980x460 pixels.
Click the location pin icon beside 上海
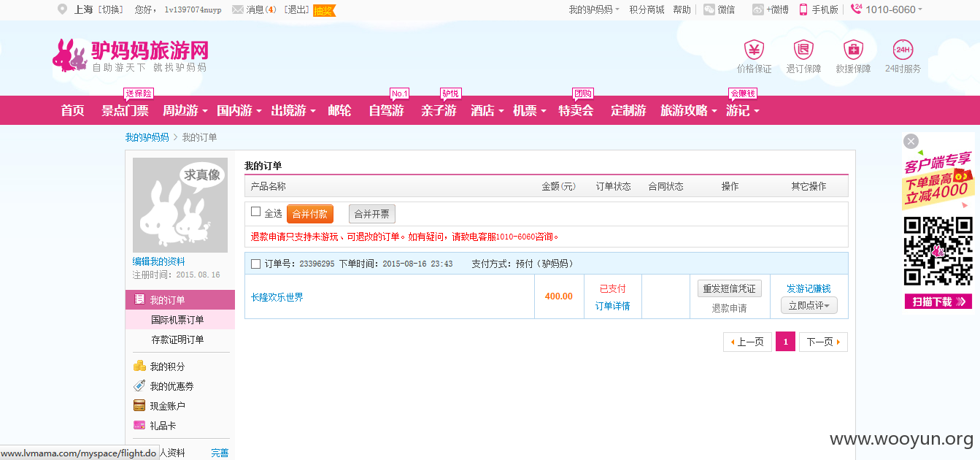click(x=62, y=9)
